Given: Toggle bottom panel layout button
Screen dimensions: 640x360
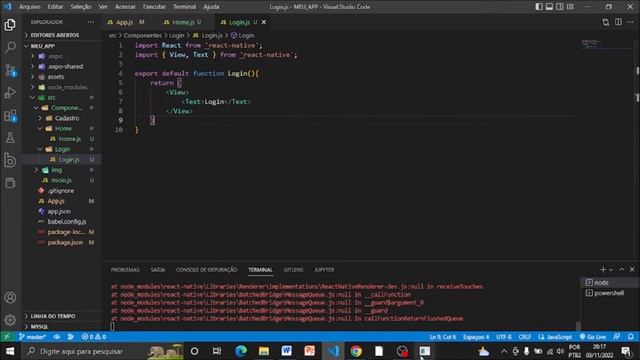Looking at the screenshot, I should [x=549, y=7].
